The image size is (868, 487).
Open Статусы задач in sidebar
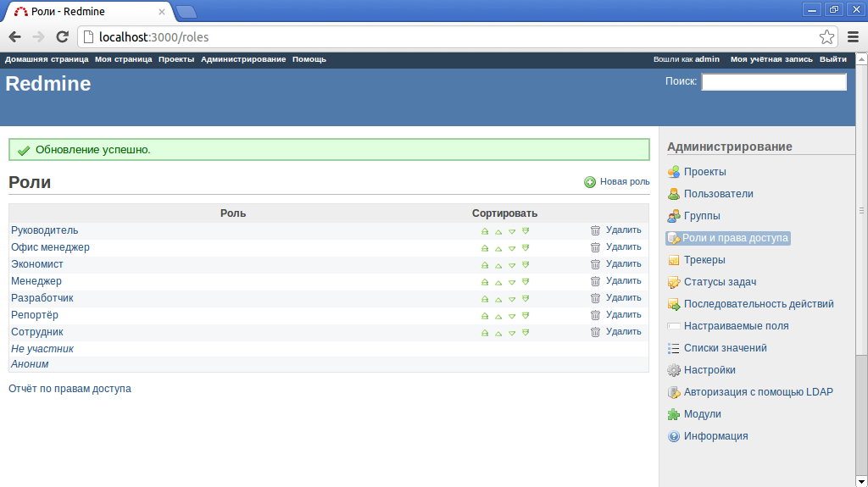coord(720,282)
